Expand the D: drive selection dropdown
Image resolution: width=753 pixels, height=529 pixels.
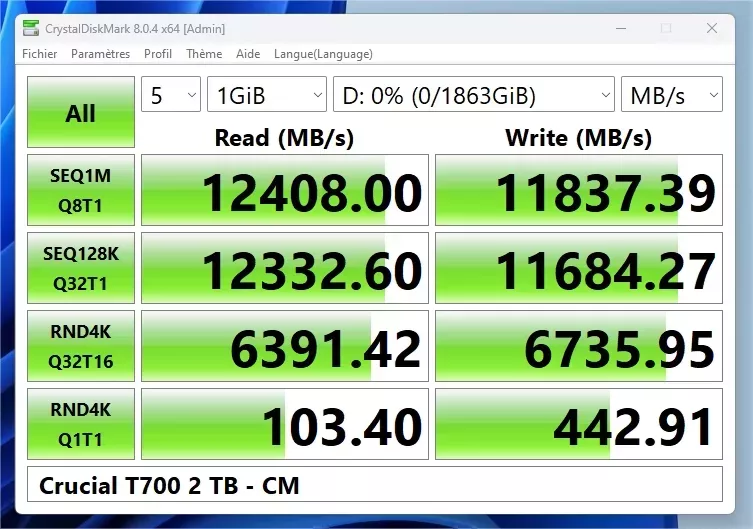(x=474, y=94)
